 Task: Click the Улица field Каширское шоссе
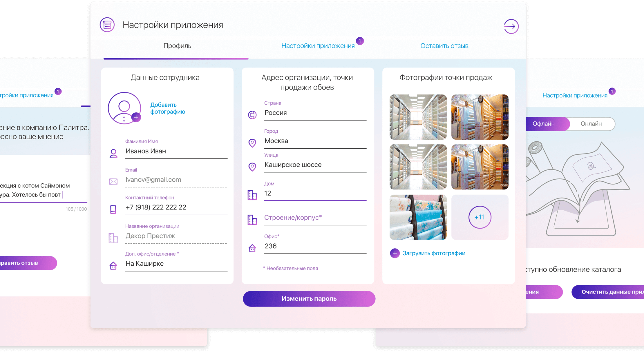pos(315,165)
